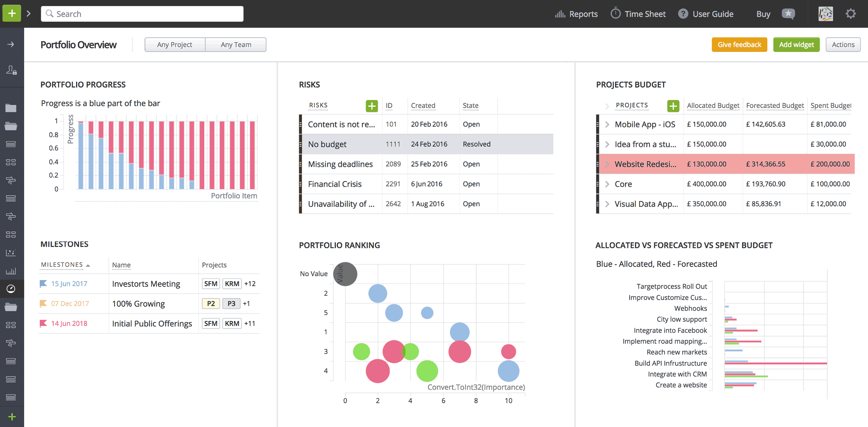The image size is (868, 427).
Task: Add a new risk with the green plus
Action: point(372,105)
